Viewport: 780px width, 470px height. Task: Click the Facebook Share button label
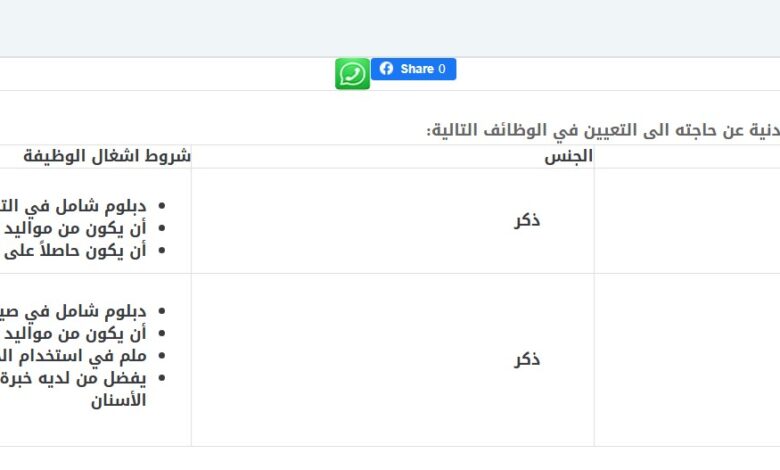point(417,69)
